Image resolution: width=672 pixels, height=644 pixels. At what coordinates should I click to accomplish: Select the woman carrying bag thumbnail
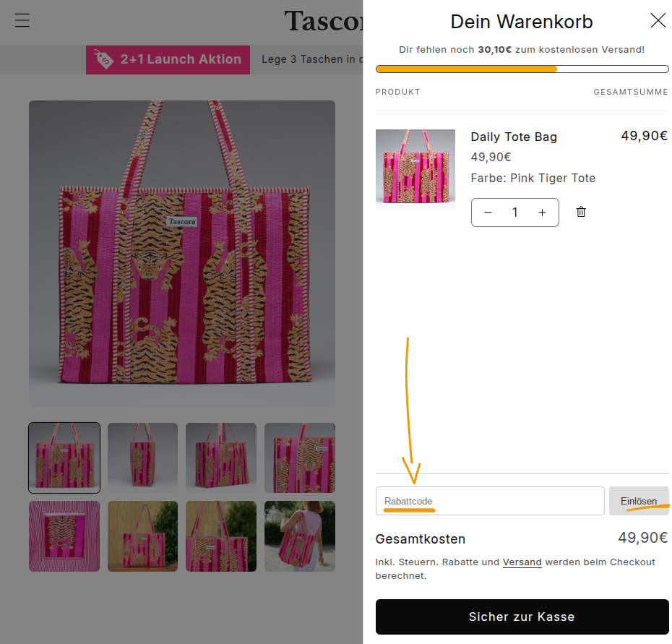[299, 536]
